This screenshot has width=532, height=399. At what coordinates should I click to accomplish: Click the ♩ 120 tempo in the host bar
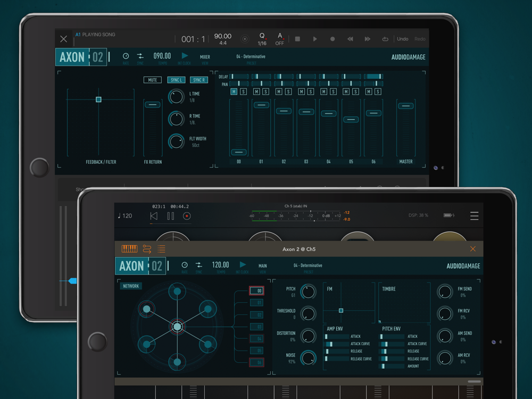(x=125, y=216)
